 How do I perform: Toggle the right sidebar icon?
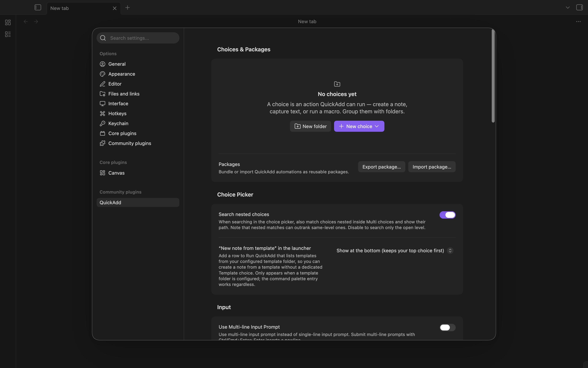click(579, 8)
